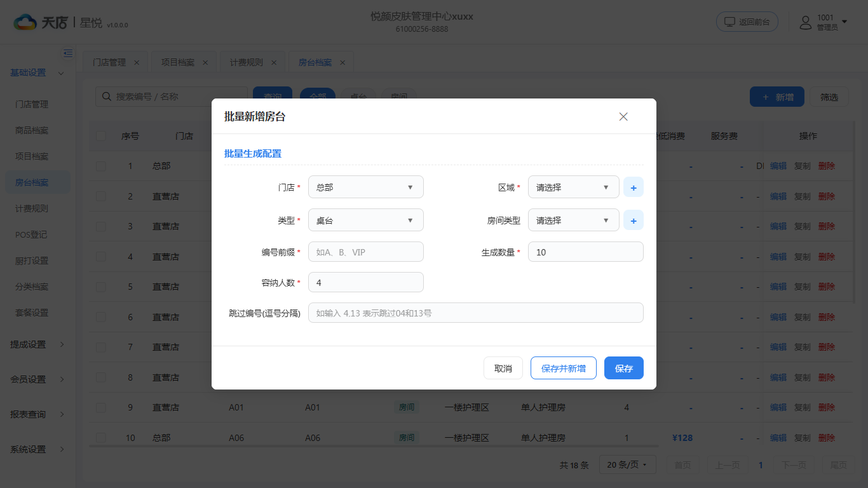868x488 pixels.
Task: Add a new 房间类型 with the plus icon
Action: 634,220
